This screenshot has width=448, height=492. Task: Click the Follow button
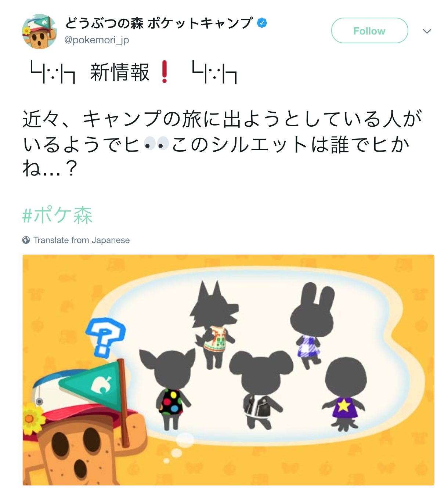(369, 31)
